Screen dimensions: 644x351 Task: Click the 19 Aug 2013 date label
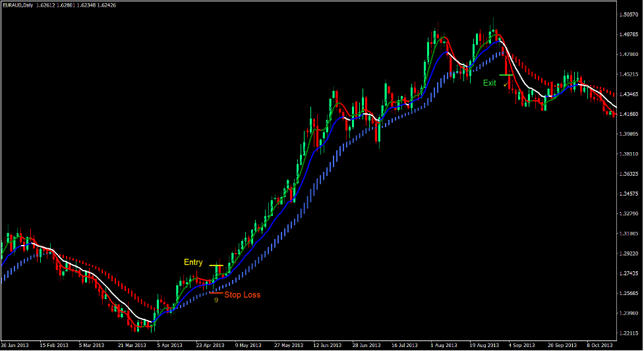(x=482, y=344)
